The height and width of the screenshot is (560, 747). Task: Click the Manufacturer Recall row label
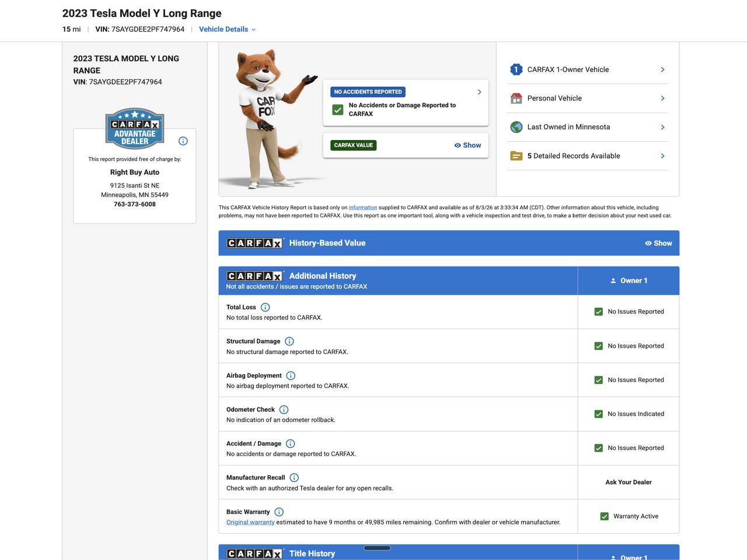(x=256, y=478)
